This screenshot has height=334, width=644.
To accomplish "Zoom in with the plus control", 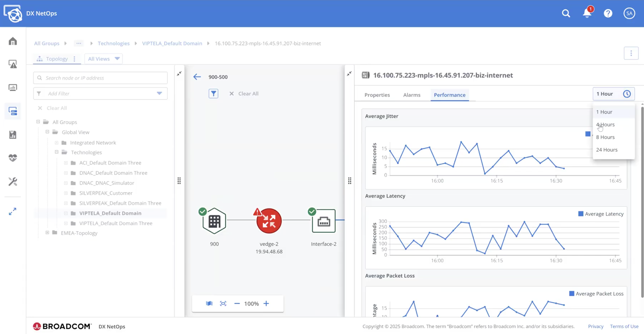I will 266,303.
